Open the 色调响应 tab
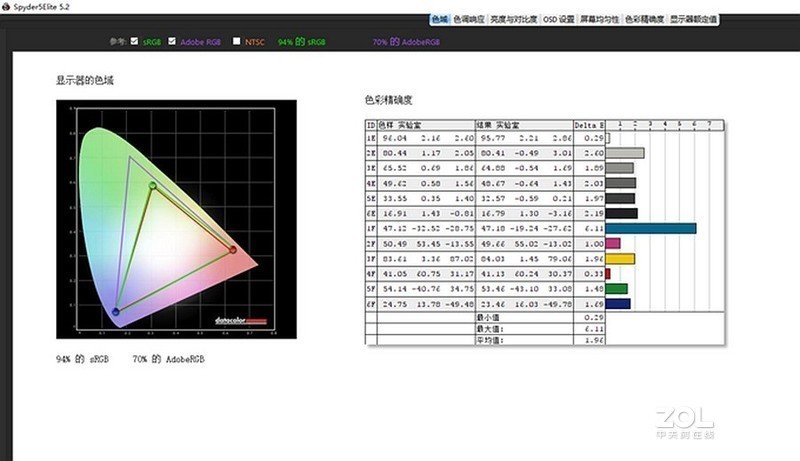 (469, 19)
